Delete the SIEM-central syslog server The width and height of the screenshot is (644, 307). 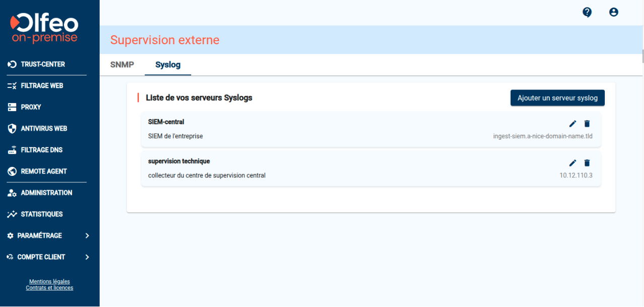[x=587, y=123]
